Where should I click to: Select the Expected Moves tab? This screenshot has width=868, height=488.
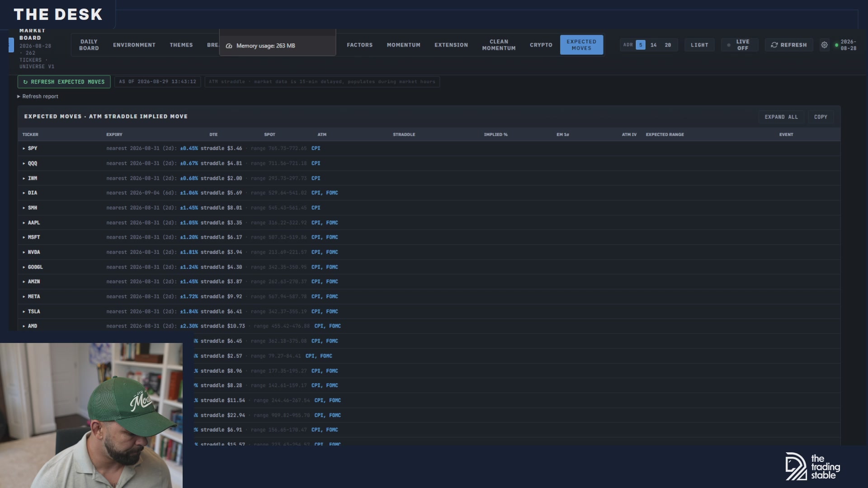[x=581, y=45]
